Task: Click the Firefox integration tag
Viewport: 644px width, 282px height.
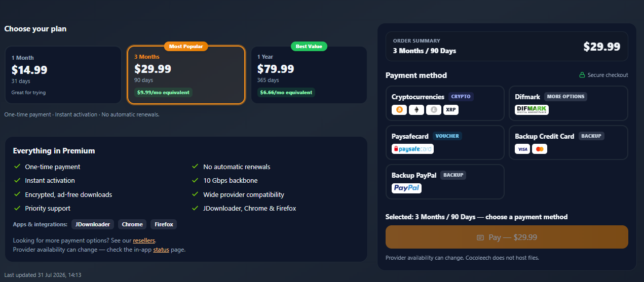Action: (x=164, y=224)
